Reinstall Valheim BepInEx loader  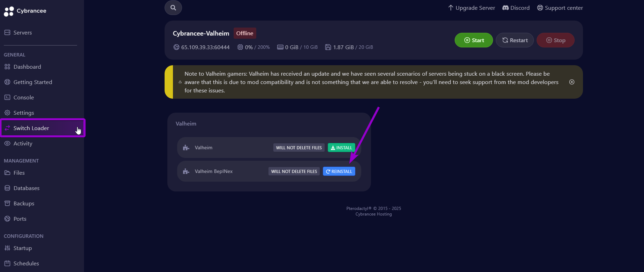[x=339, y=171]
